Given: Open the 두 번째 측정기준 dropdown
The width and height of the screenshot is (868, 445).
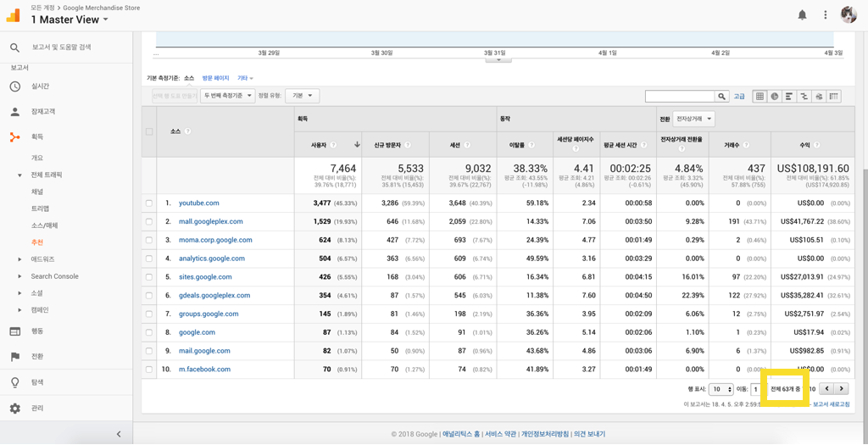Looking at the screenshot, I should tap(227, 96).
